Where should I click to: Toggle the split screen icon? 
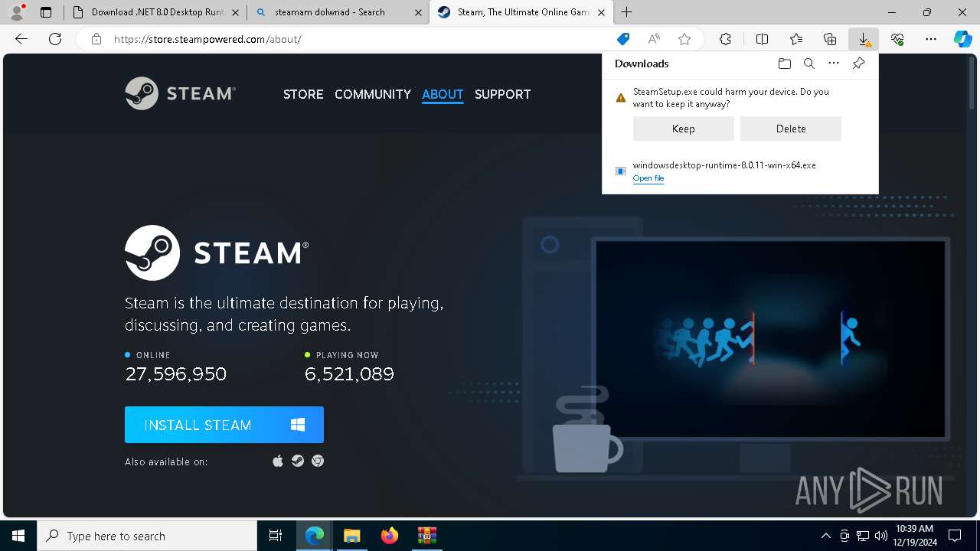762,39
